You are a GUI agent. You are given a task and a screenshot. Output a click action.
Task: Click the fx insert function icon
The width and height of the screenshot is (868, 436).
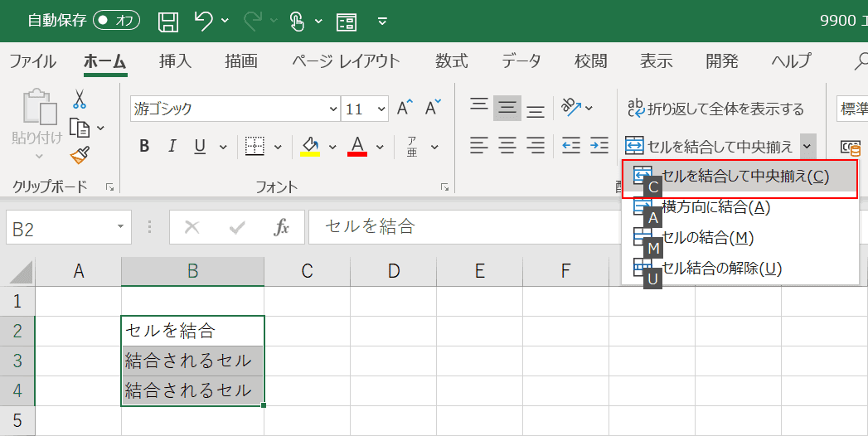coord(281,227)
